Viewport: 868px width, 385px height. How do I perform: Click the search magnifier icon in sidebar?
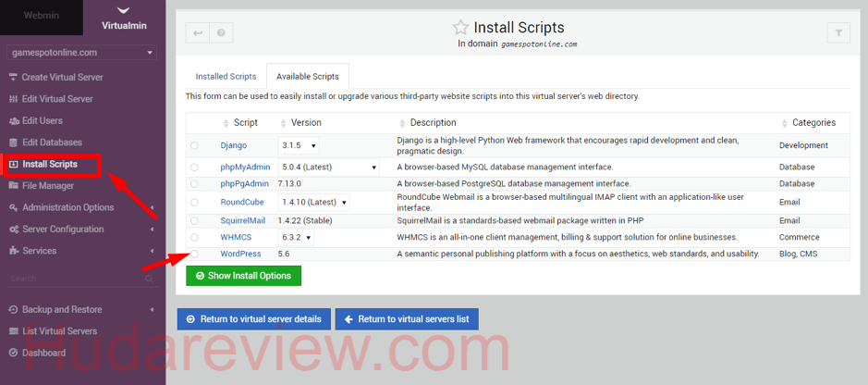149,279
